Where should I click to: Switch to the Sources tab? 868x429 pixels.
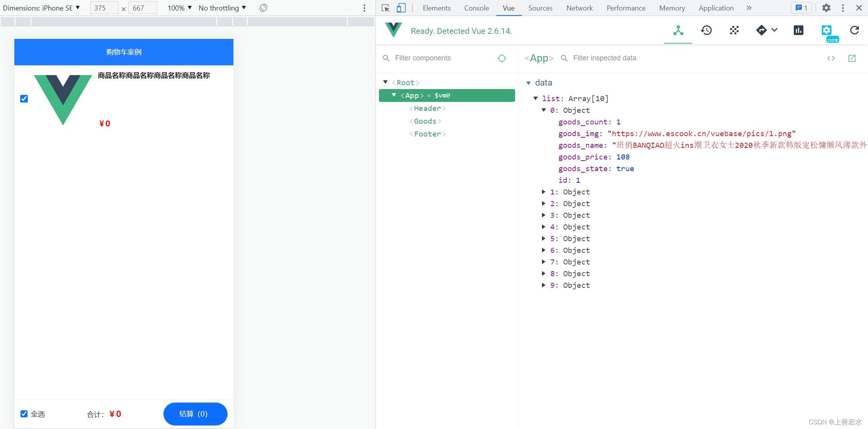[x=540, y=8]
